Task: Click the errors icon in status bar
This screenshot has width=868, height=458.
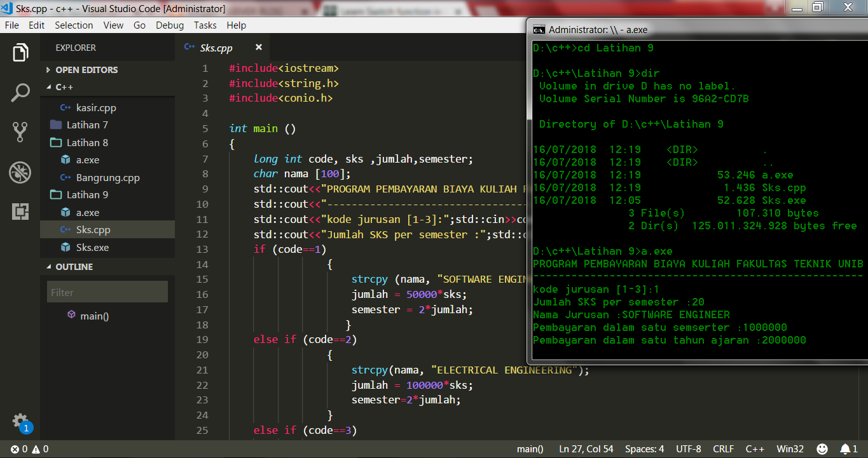Action: coord(15,449)
